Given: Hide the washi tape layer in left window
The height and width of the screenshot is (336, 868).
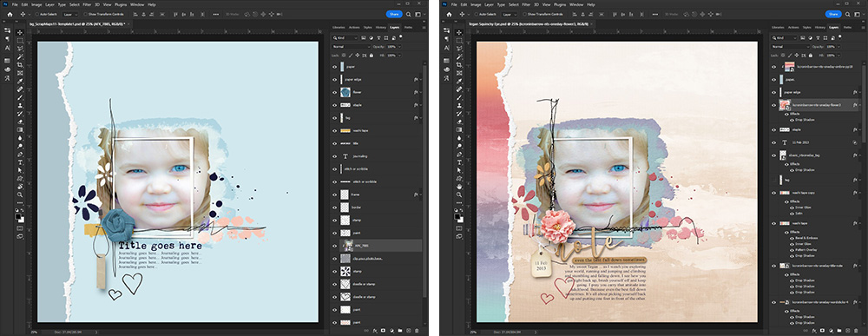Looking at the screenshot, I should coord(334,130).
